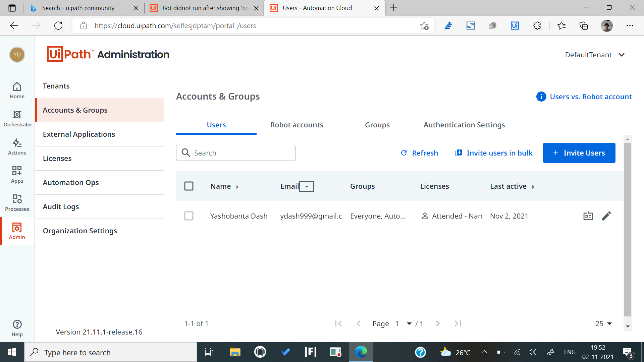Open the Actions sidebar icon
This screenshot has height=362, width=644.
(17, 146)
